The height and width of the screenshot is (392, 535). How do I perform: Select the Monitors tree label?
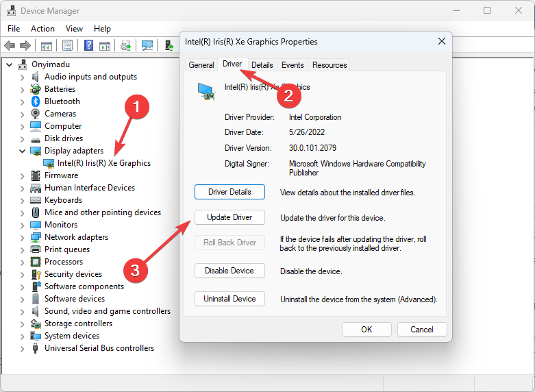pos(61,225)
